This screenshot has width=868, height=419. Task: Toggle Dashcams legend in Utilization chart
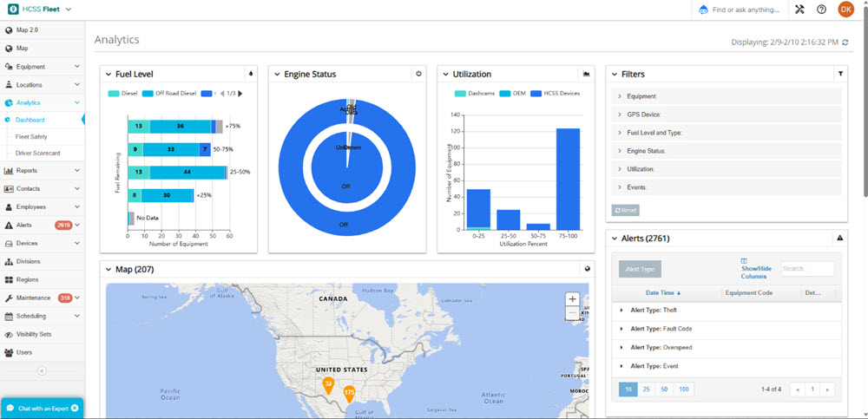[474, 94]
